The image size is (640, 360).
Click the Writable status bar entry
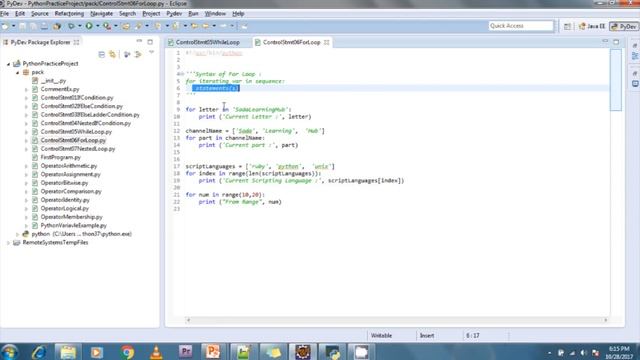381,336
